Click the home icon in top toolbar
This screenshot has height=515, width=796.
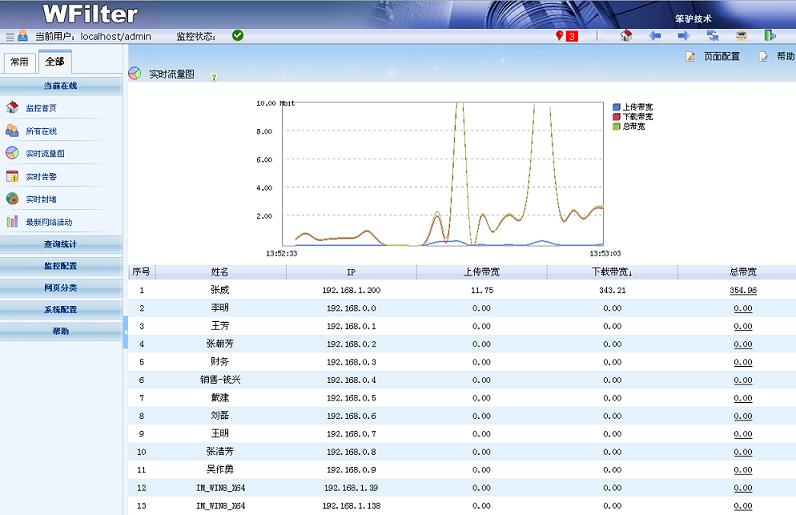(626, 35)
